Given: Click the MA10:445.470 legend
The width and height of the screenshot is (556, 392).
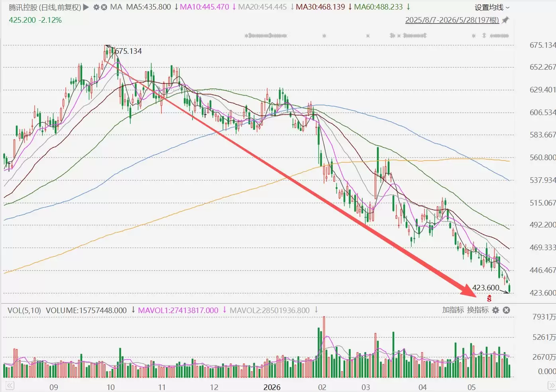Looking at the screenshot, I should tap(204, 7).
